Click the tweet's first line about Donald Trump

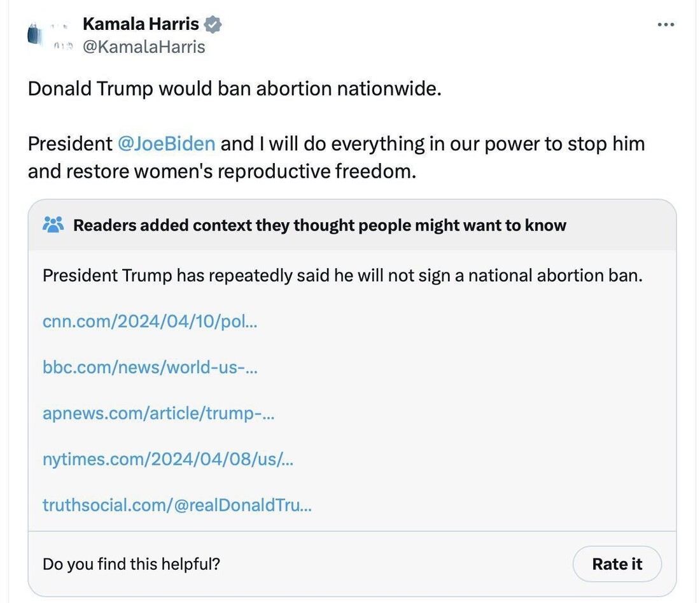pos(234,89)
